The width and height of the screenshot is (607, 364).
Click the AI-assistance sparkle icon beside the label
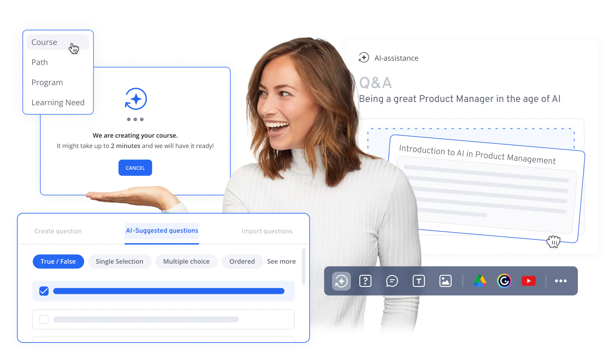(364, 58)
